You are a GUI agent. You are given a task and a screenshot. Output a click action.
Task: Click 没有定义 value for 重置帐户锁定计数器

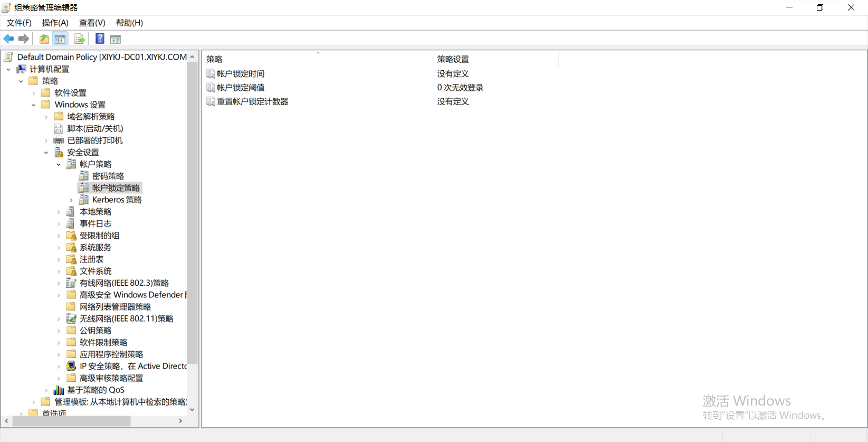tap(453, 101)
